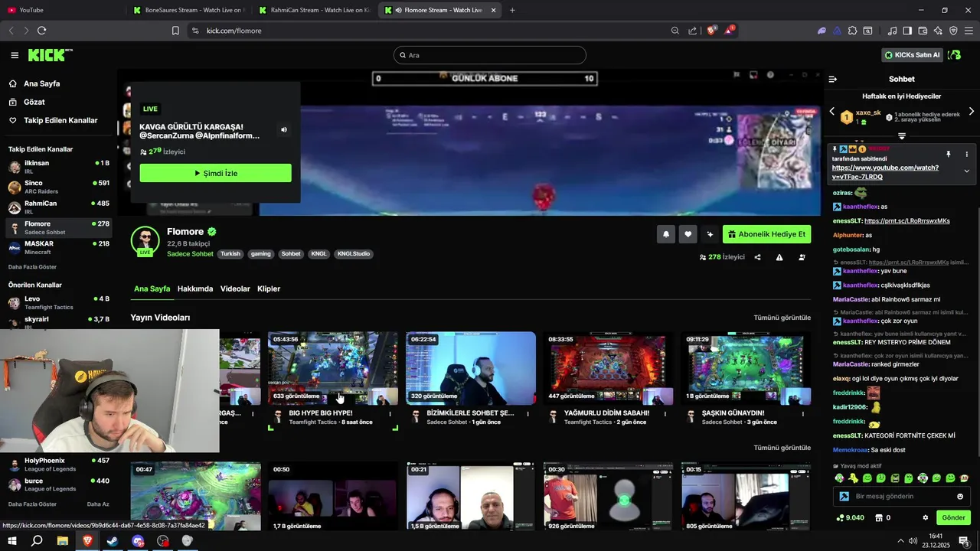The width and height of the screenshot is (980, 551).
Task: Reload the page in browser toolbar
Action: (x=41, y=31)
